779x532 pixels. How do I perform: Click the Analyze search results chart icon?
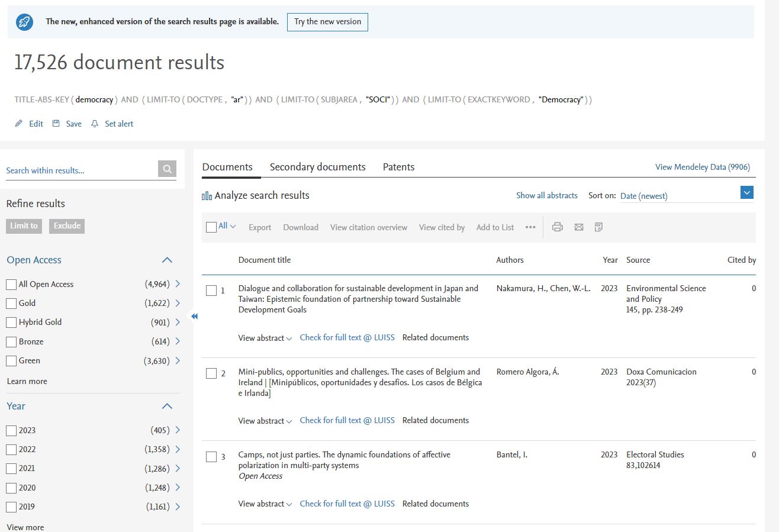(x=207, y=195)
